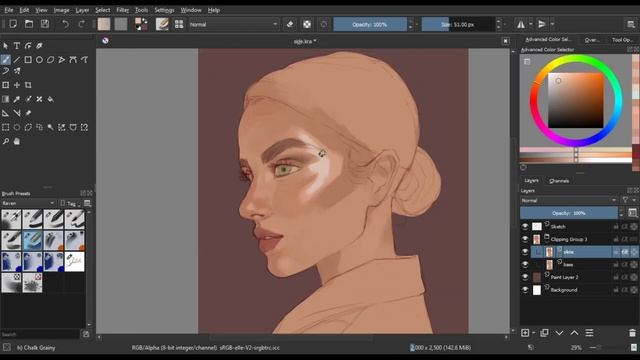Toggle horizontal mirror tool
This screenshot has height=360, width=640.
pyautogui.click(x=521, y=24)
